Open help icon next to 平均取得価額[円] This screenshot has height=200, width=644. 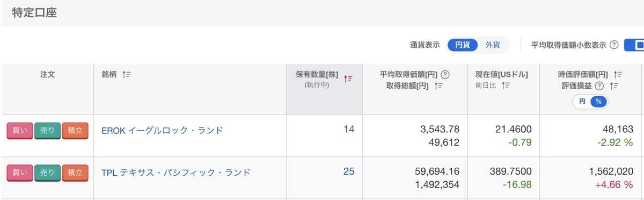[445, 75]
